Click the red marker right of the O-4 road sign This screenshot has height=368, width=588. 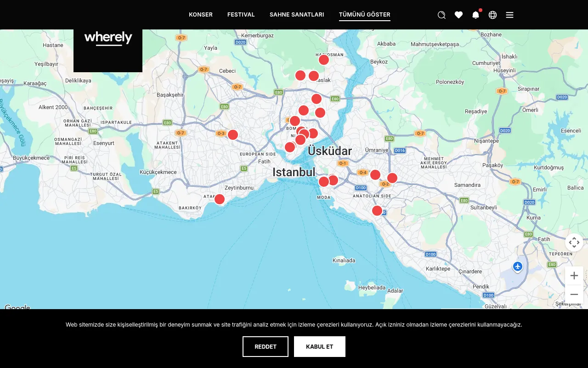pos(375,175)
